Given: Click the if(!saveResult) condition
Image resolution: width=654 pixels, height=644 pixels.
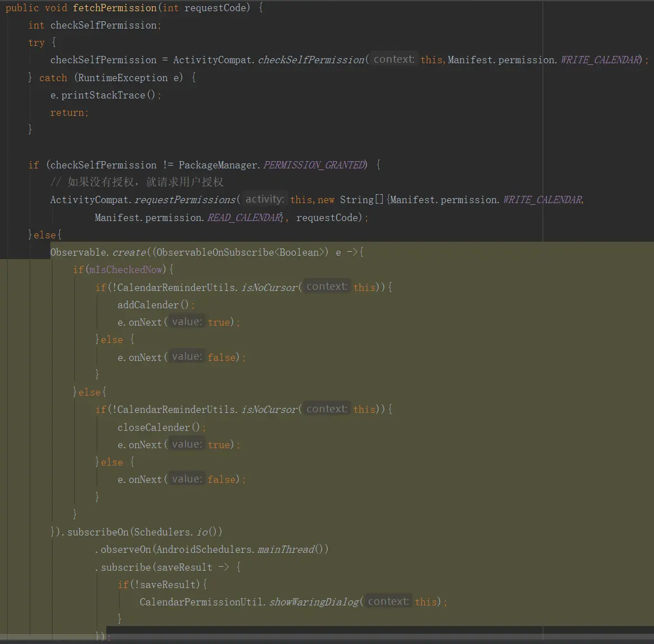Looking at the screenshot, I should click(x=163, y=585).
